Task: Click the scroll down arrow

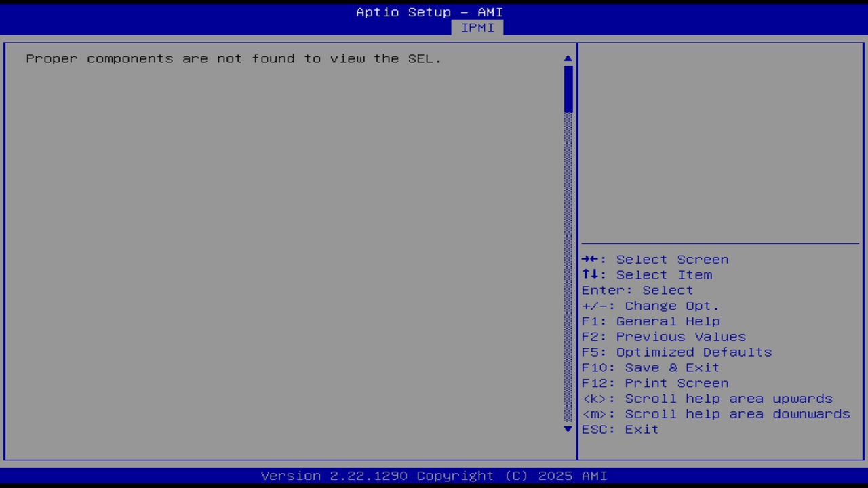Action: coord(568,429)
